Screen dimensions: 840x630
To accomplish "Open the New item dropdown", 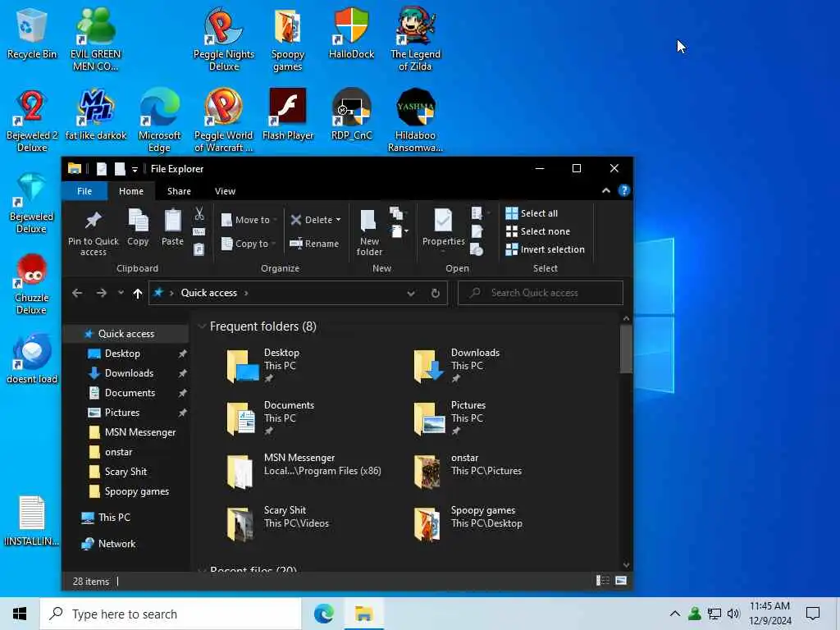I will [x=399, y=231].
